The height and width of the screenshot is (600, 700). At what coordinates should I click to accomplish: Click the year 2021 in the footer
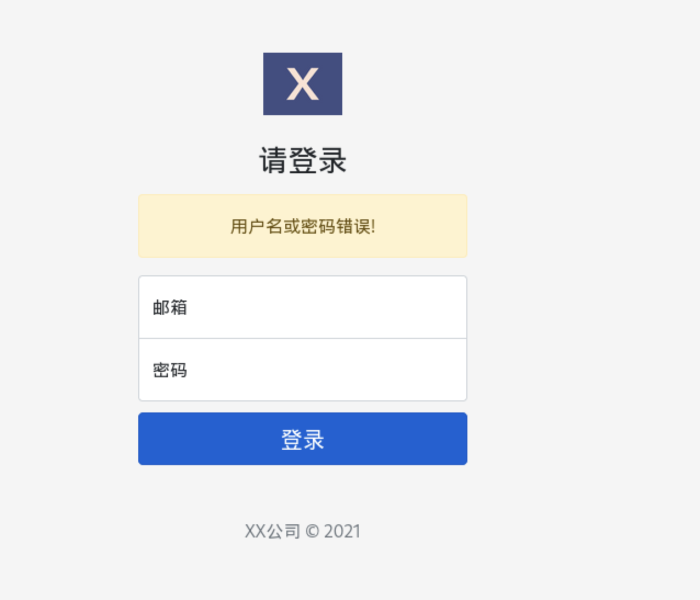pos(342,531)
